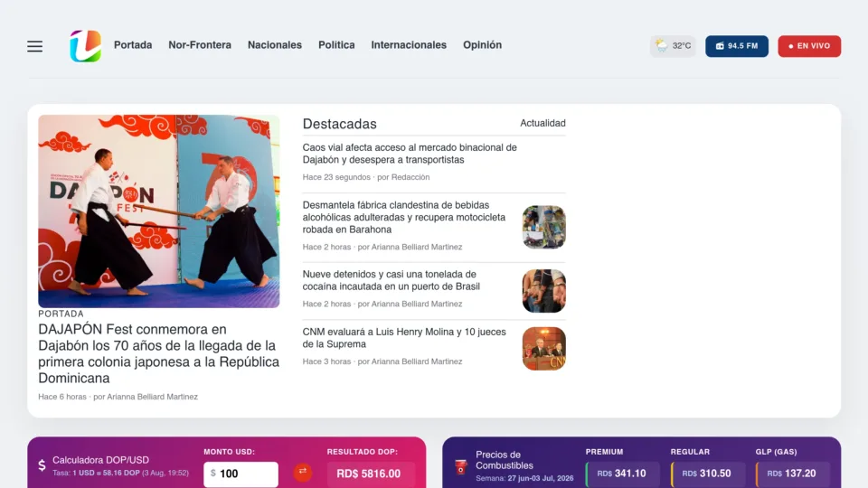Viewport: 868px width, 488px height.
Task: Select Política in navigation
Action: tap(336, 45)
